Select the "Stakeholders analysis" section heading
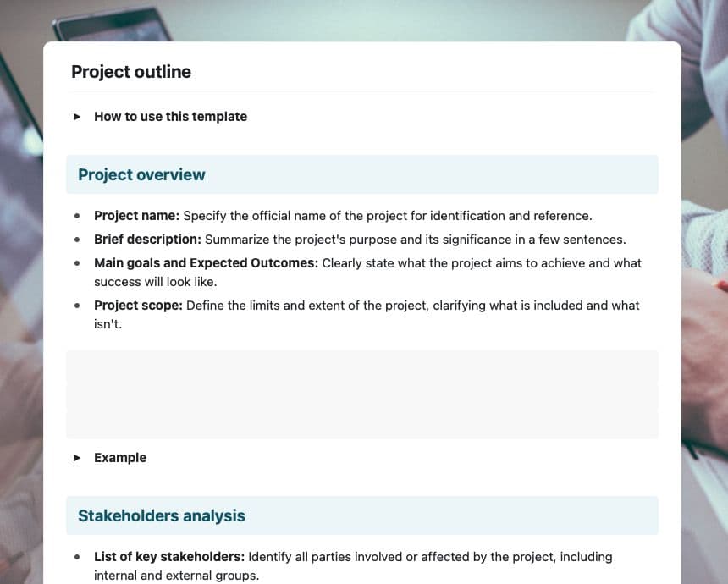 (x=162, y=516)
